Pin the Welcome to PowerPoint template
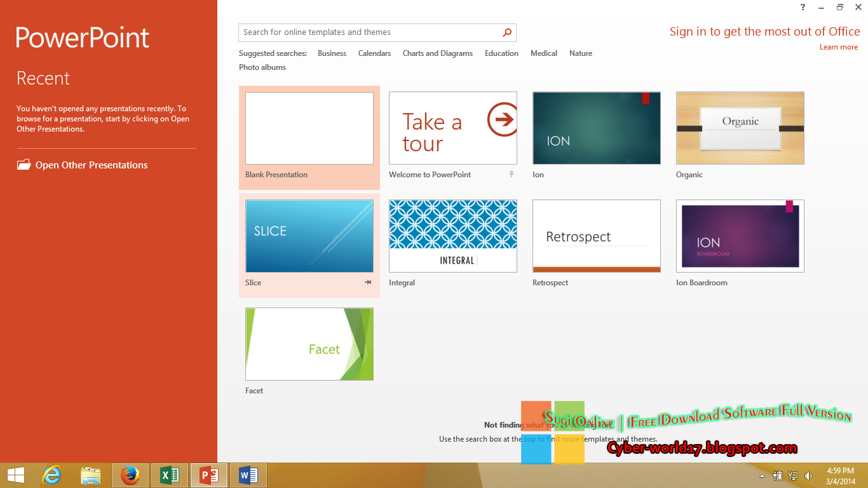The width and height of the screenshot is (868, 488). (x=512, y=174)
